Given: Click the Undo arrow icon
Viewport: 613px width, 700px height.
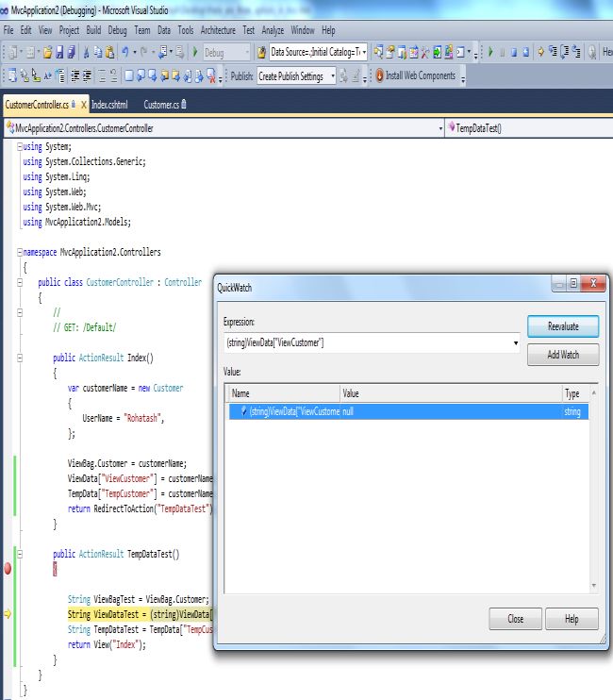Looking at the screenshot, I should coord(125,52).
